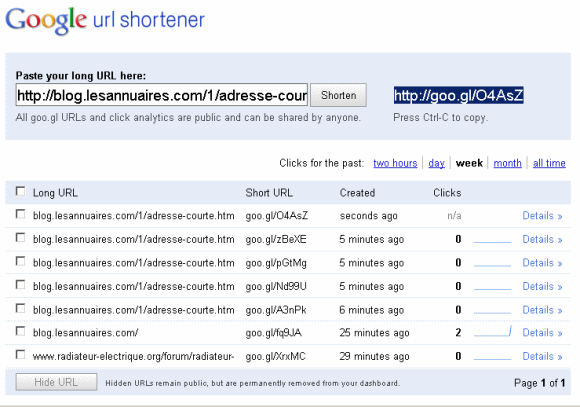580x407 pixels.
Task: Click the goo.gl/pGtMg short URL cell
Action: pyautogui.click(x=276, y=263)
